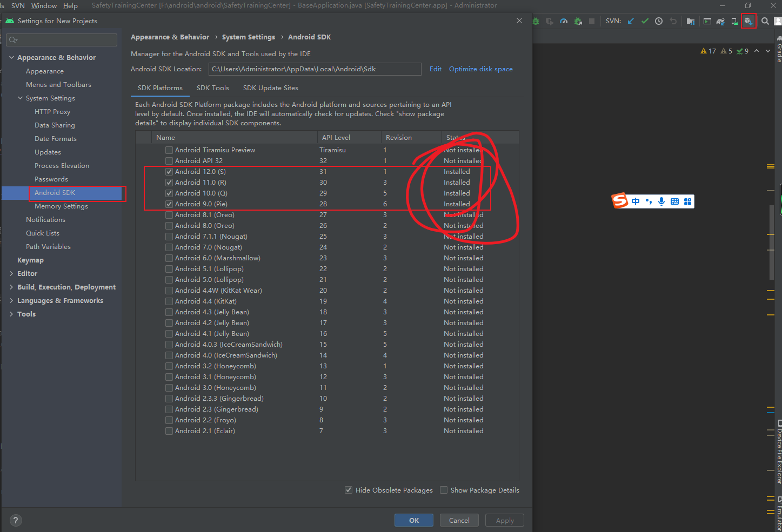This screenshot has width=782, height=532.
Task: Click the Sogou S logo icon
Action: [620, 201]
